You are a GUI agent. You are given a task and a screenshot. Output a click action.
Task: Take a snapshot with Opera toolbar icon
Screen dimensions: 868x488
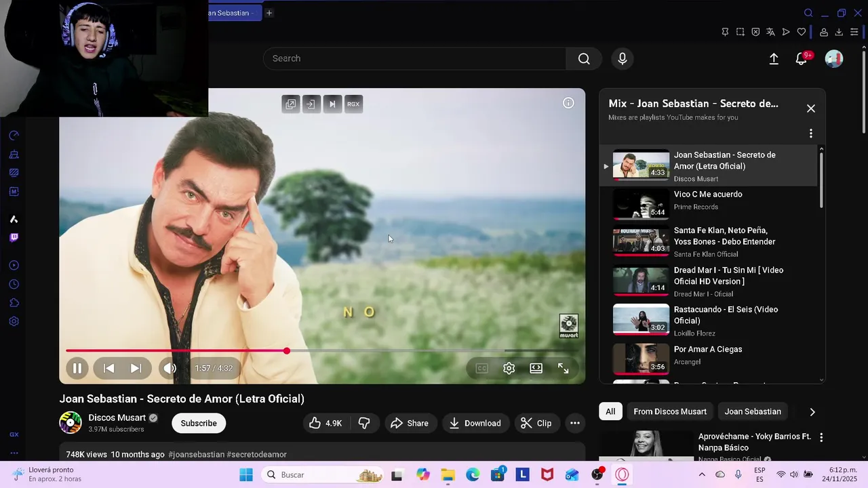pyautogui.click(x=741, y=32)
